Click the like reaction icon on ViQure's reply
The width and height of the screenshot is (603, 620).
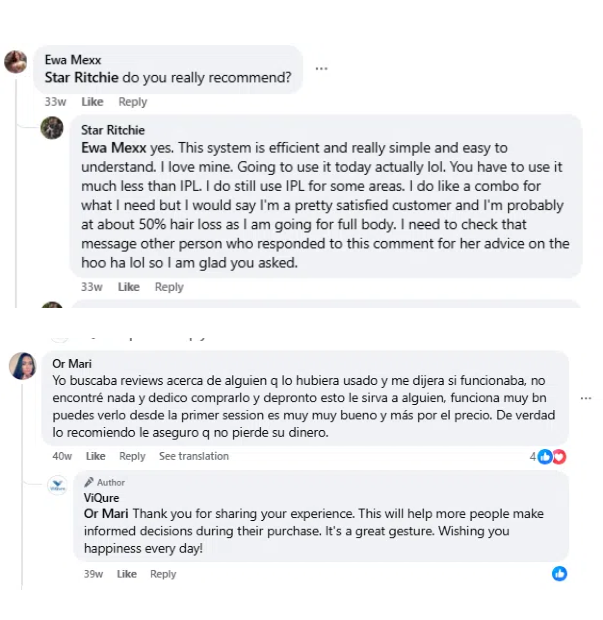tap(560, 573)
